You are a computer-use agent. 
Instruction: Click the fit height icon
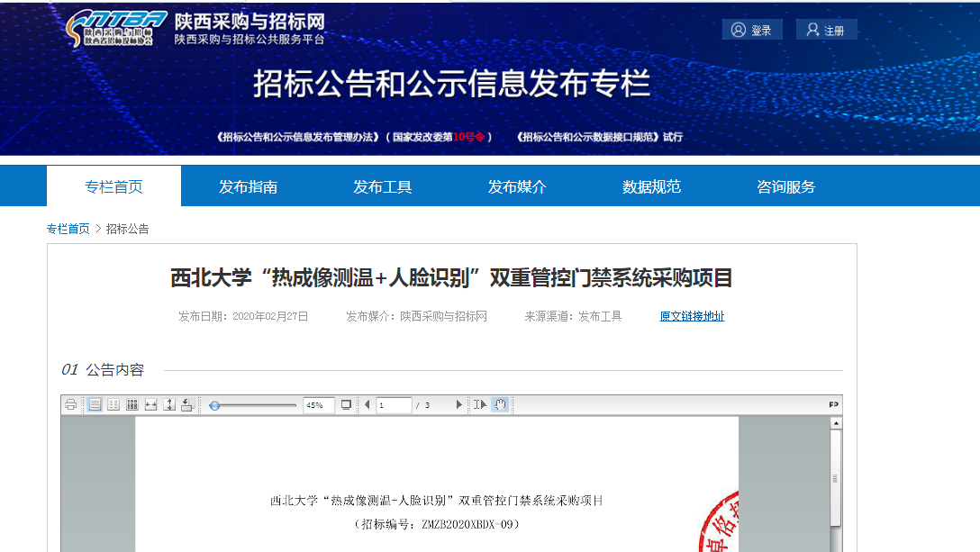[169, 405]
